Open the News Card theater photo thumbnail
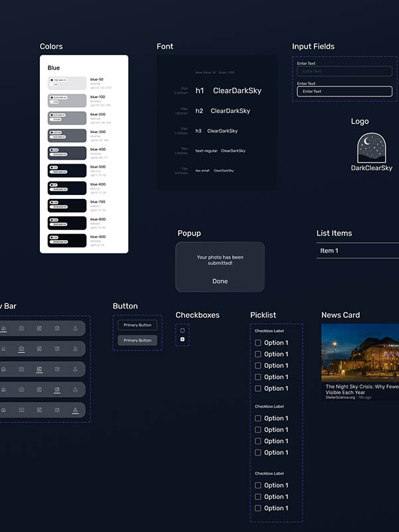The height and width of the screenshot is (532, 399). pos(360,352)
